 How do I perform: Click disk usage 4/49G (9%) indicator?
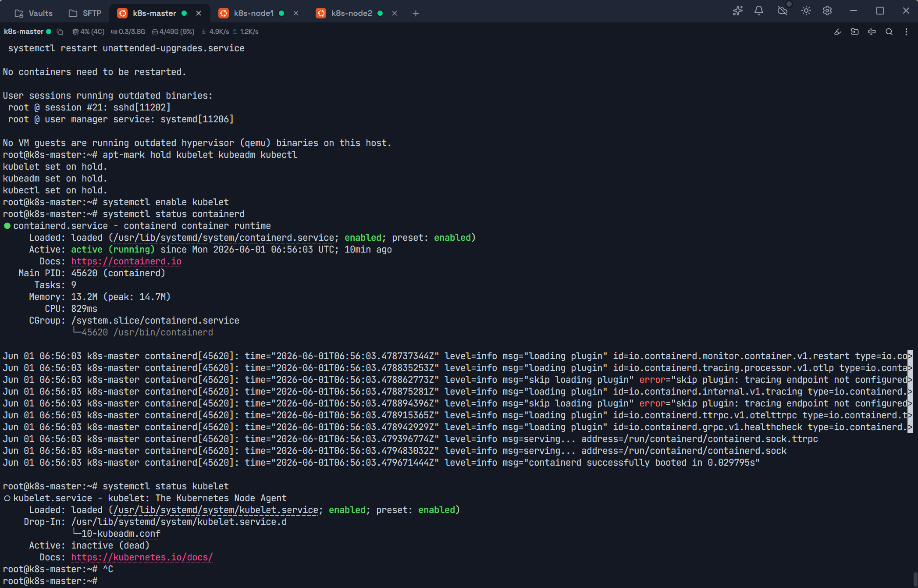click(173, 32)
